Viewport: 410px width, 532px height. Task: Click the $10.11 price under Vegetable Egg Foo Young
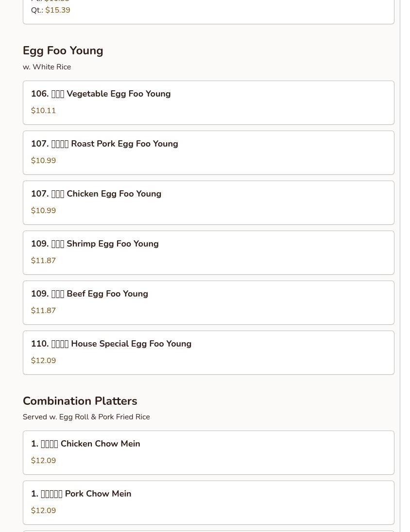pyautogui.click(x=43, y=111)
